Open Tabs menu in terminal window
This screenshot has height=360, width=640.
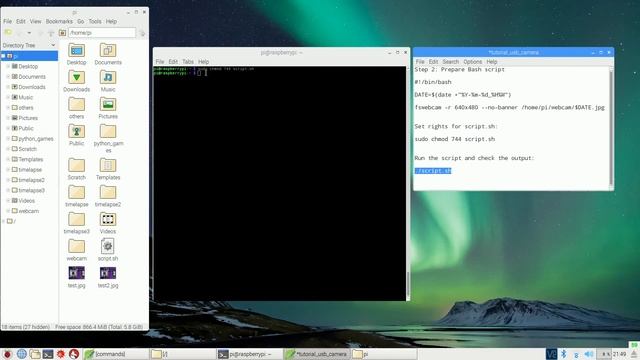tap(188, 62)
